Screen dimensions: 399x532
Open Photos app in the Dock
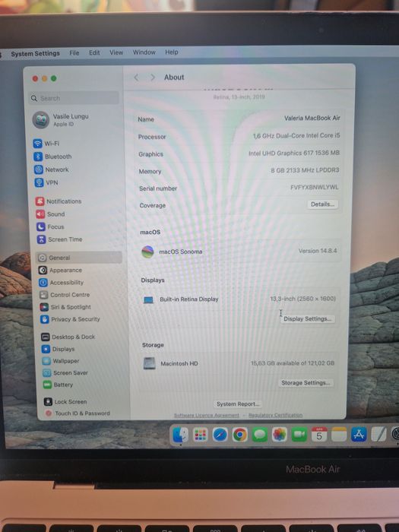(279, 434)
